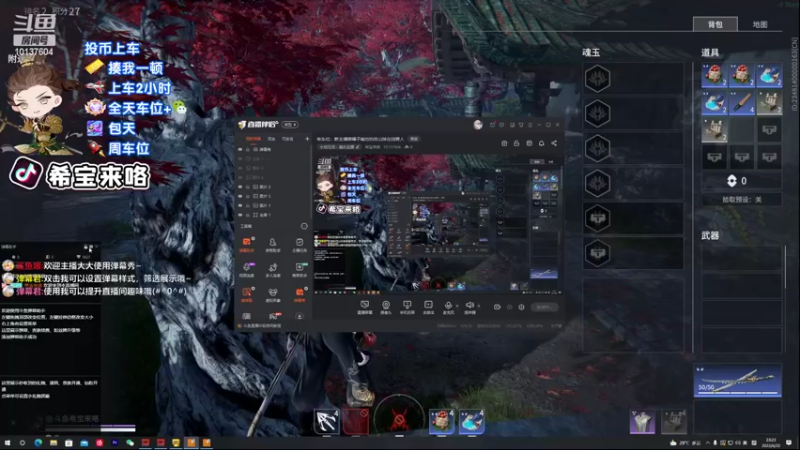This screenshot has width=800, height=450.
Task: Click the quantity stepper showing 0
Action: click(x=742, y=181)
